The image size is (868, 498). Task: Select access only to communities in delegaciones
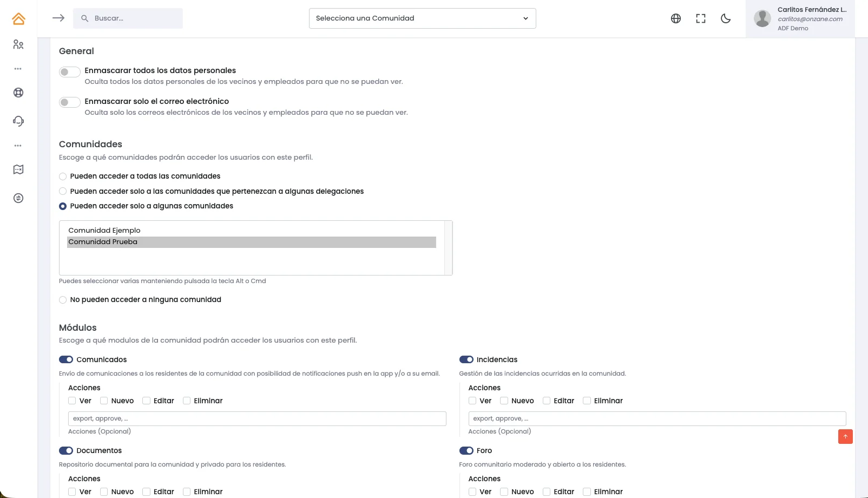point(63,191)
